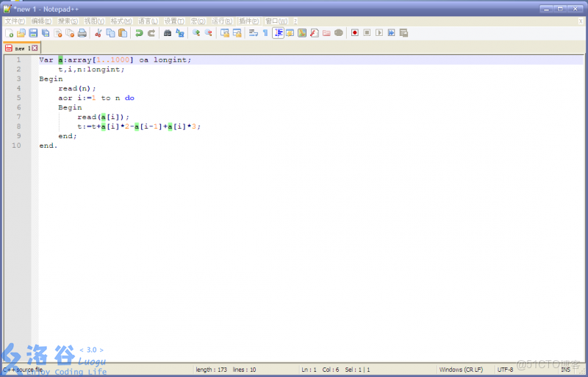
Task: Start macro recording with red dot icon
Action: [355, 33]
